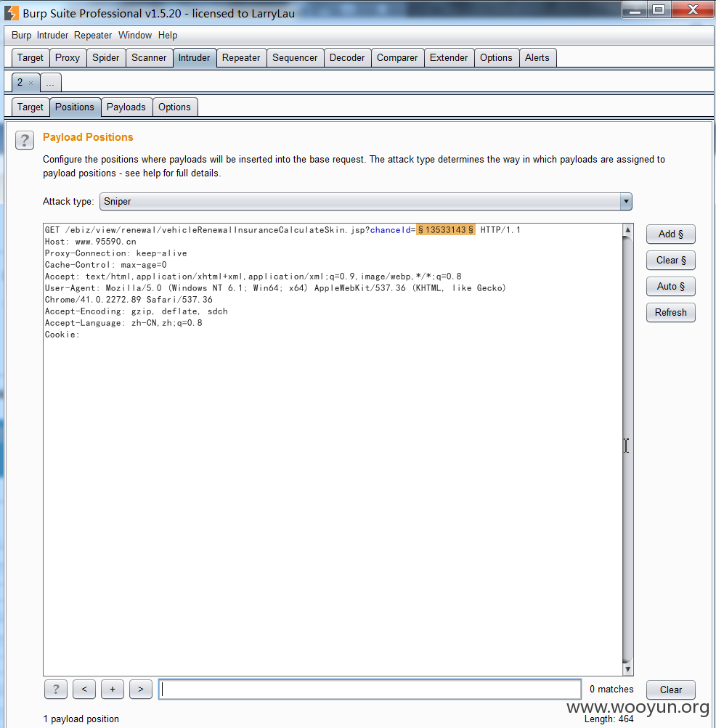Click the Burp Suite logo icon
The image size is (716, 728).
coord(12,13)
